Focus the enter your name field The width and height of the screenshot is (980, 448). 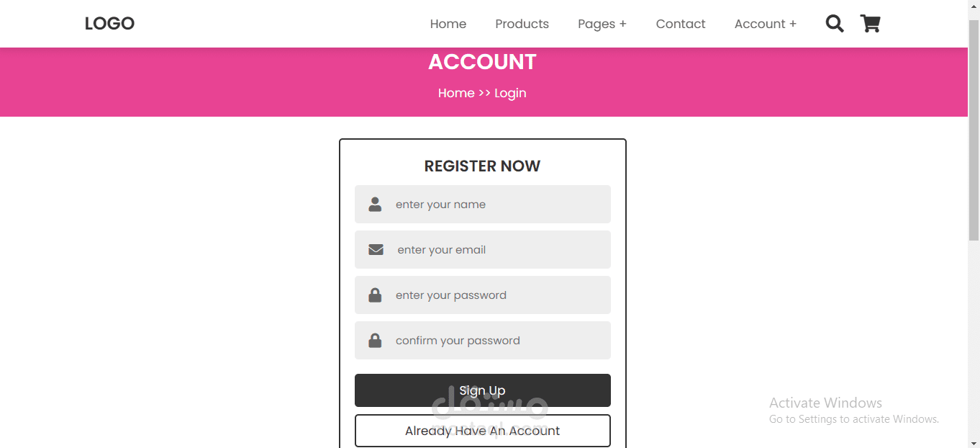click(496, 205)
